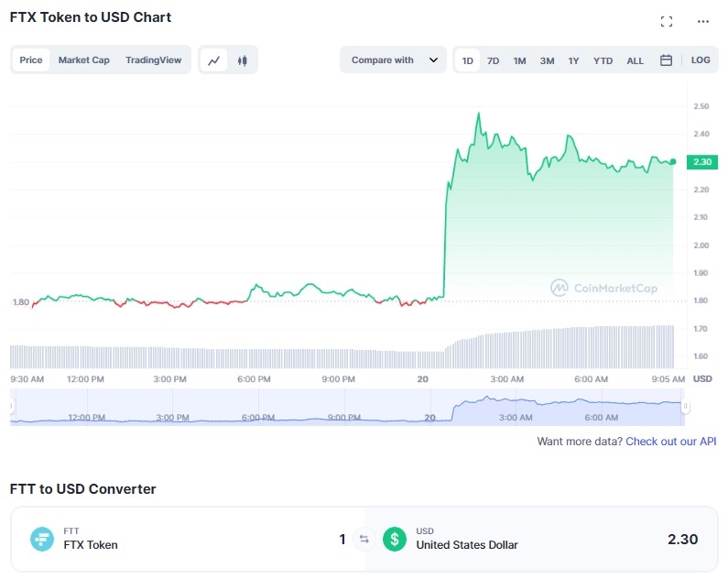Expand the Compare with dropdown

394,60
